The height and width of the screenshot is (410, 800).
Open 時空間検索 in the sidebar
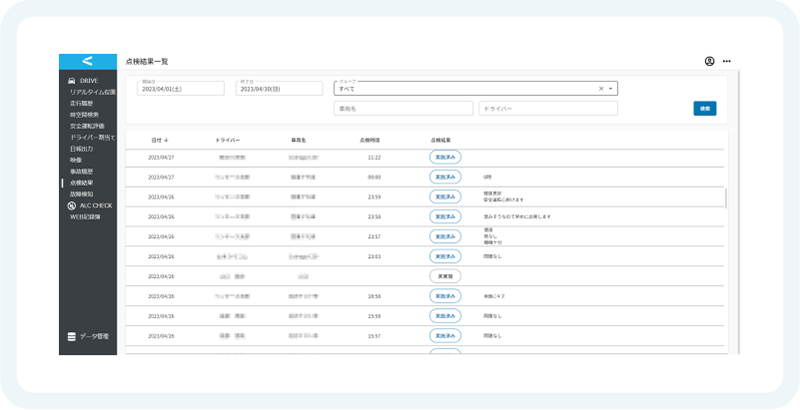click(84, 115)
